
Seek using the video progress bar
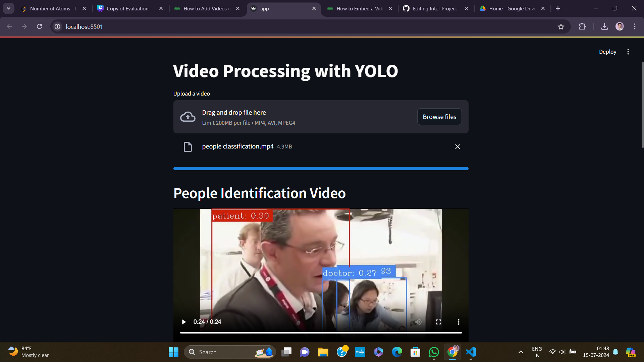(321, 333)
